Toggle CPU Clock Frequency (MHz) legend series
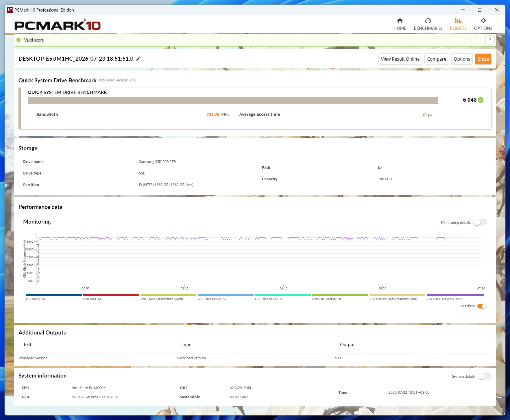This screenshot has width=510, height=420. [x=455, y=297]
